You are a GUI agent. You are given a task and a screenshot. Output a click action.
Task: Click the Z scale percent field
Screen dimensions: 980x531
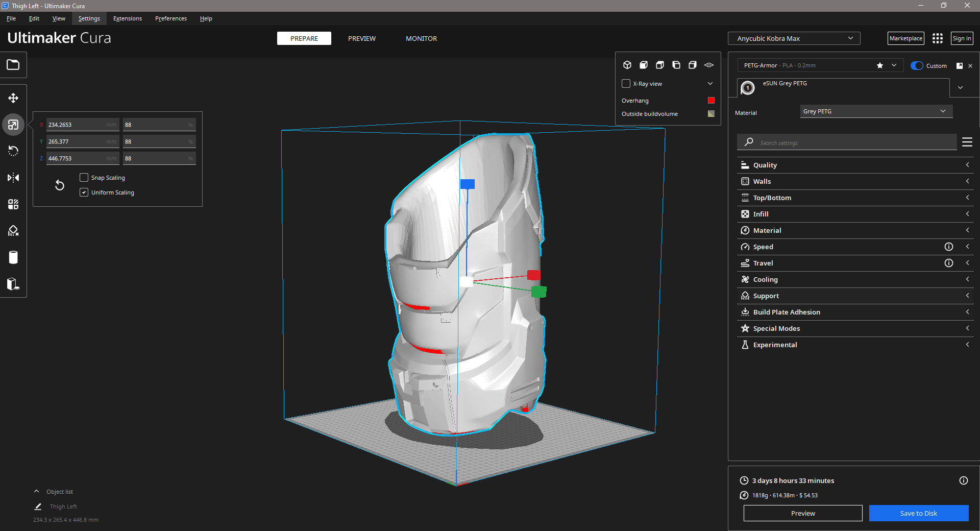coord(159,158)
